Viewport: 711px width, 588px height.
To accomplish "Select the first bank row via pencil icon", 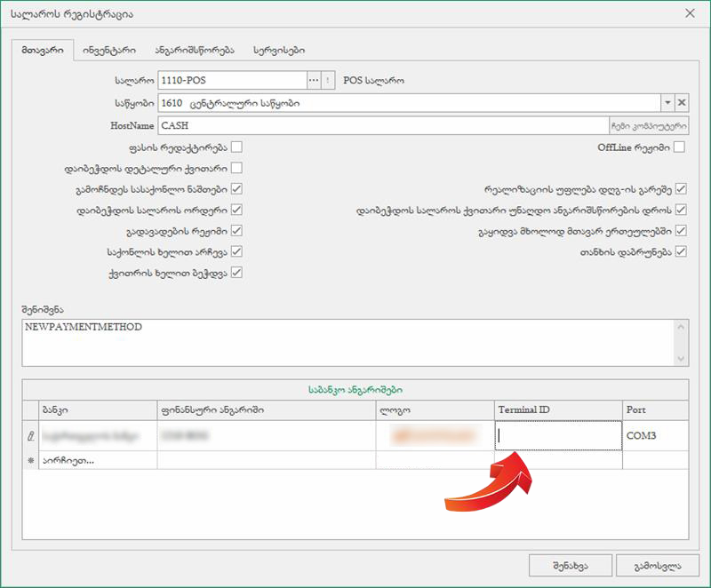I will 31,436.
